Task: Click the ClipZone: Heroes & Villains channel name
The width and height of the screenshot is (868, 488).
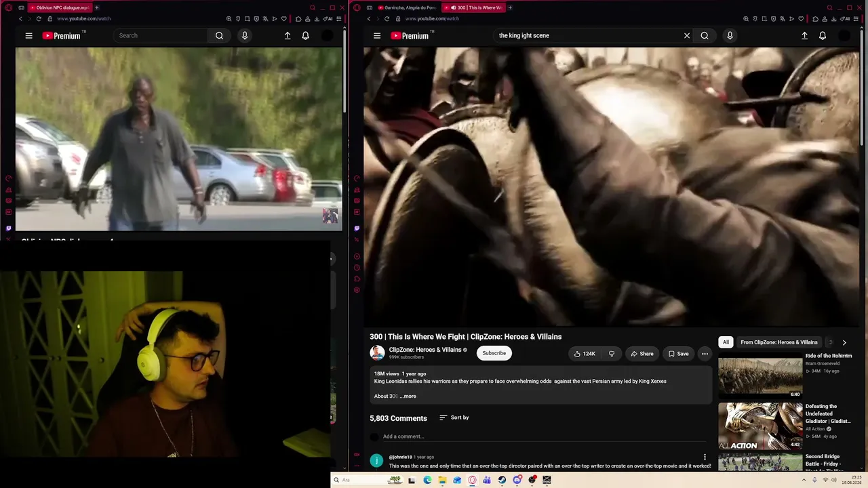Action: click(425, 350)
